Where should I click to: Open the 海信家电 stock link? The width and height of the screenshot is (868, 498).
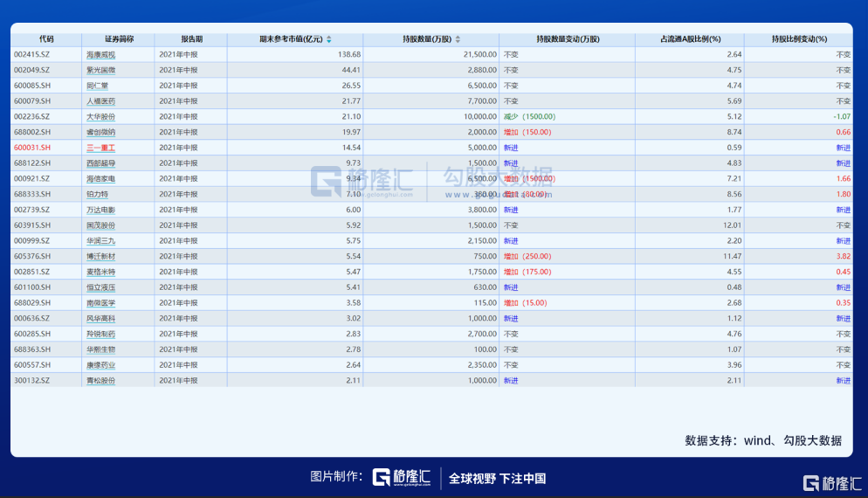[x=100, y=179]
